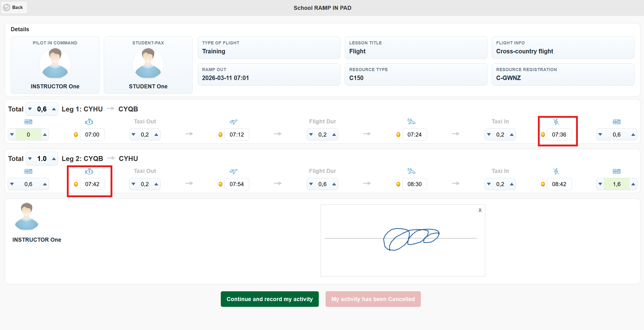Go Back using the top-left button

(14, 7)
